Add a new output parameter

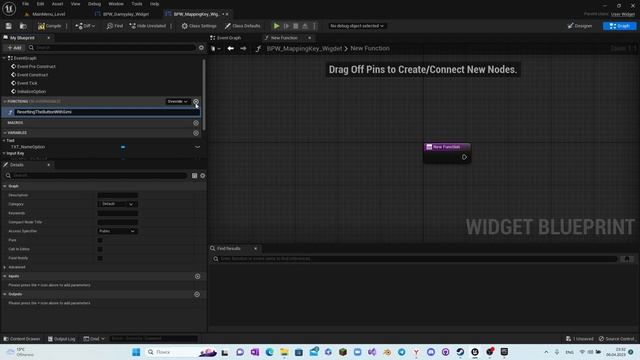197,294
